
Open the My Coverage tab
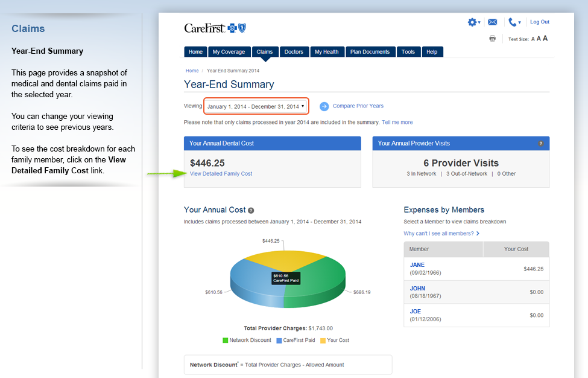point(229,52)
